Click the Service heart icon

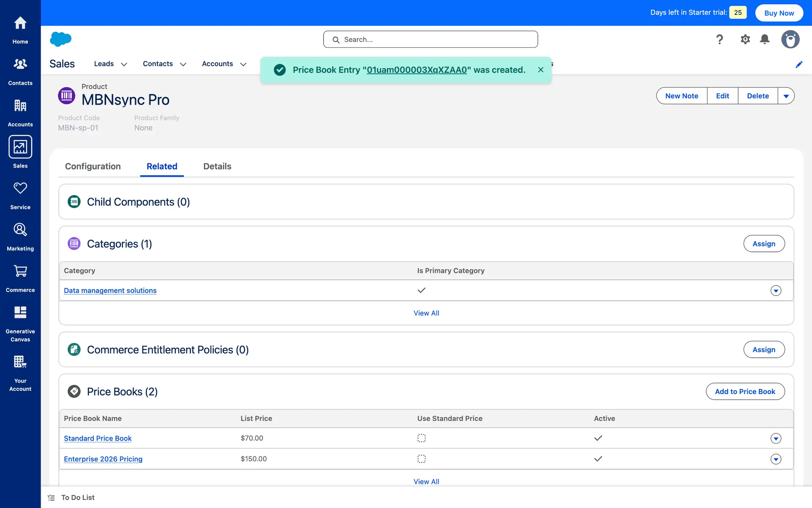click(x=20, y=188)
